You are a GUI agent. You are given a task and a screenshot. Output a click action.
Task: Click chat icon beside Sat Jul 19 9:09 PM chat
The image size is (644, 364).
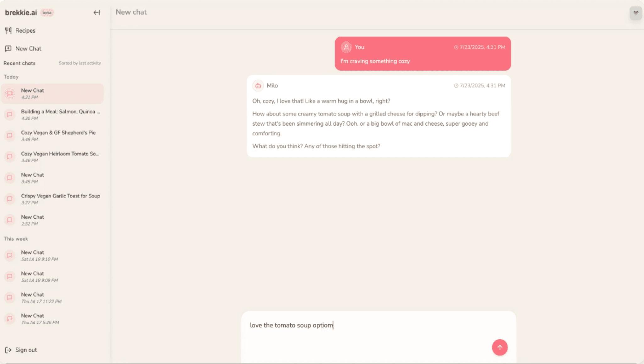[10, 276]
